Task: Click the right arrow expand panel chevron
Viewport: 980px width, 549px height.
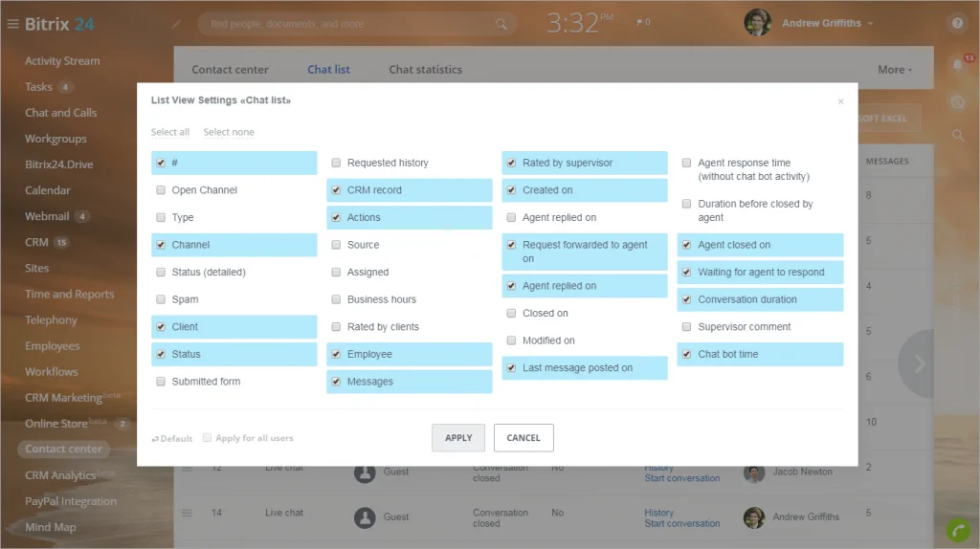Action: point(920,363)
